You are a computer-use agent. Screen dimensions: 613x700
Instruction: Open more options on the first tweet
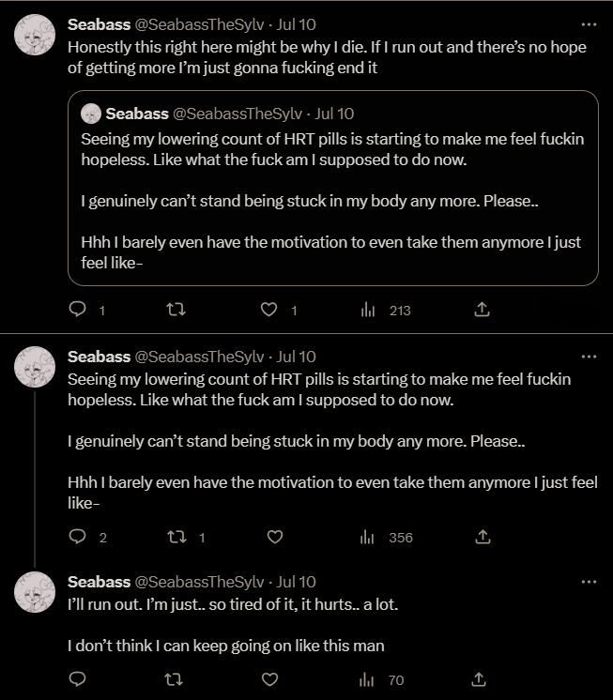pos(589,24)
